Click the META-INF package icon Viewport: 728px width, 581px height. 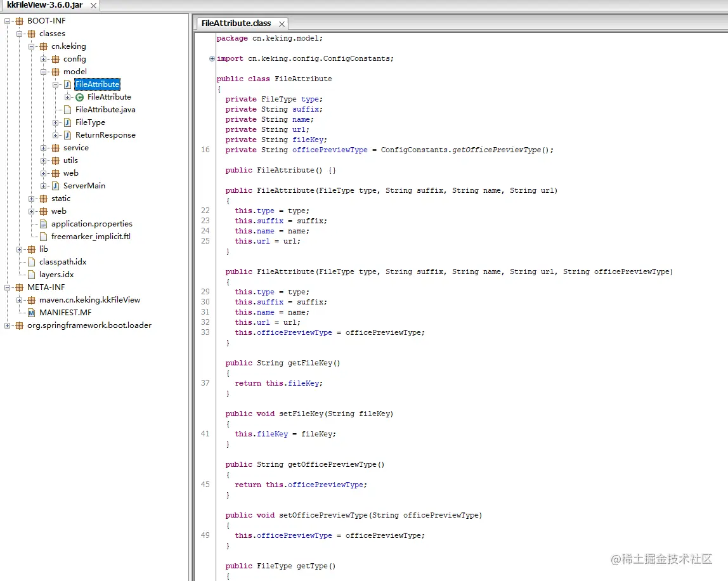20,287
